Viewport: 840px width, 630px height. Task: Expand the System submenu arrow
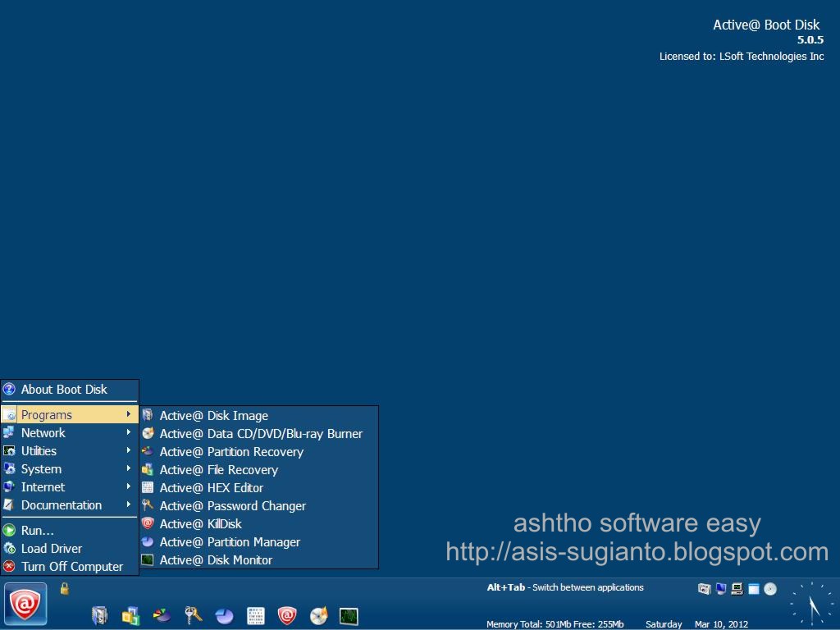click(129, 468)
